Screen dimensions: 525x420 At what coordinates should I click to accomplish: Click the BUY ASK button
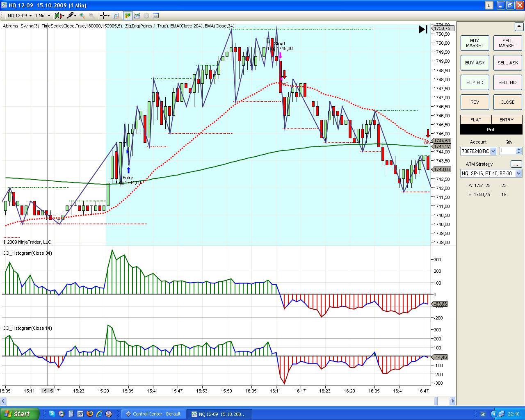(x=475, y=63)
